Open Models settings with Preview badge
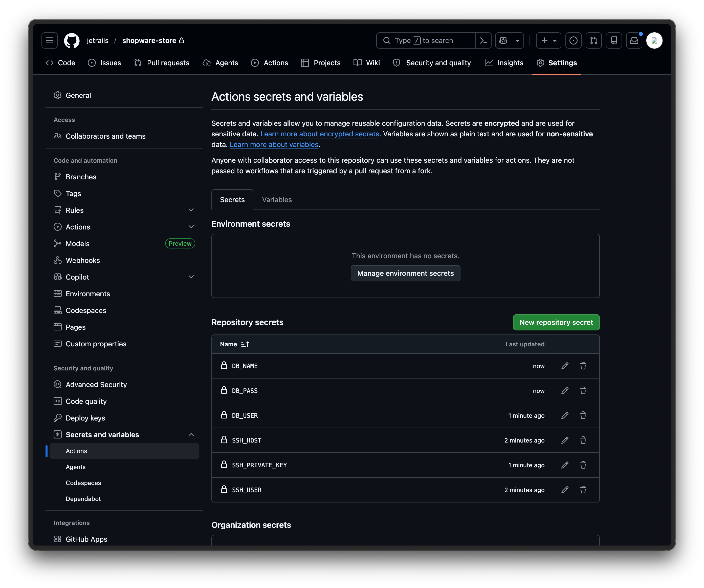704x588 pixels. tap(124, 244)
